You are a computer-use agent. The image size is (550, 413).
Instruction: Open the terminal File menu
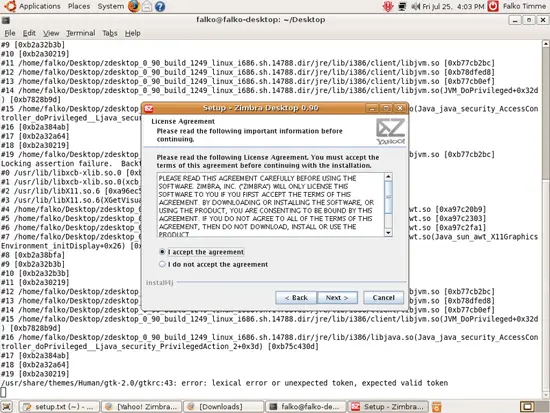[x=10, y=33]
